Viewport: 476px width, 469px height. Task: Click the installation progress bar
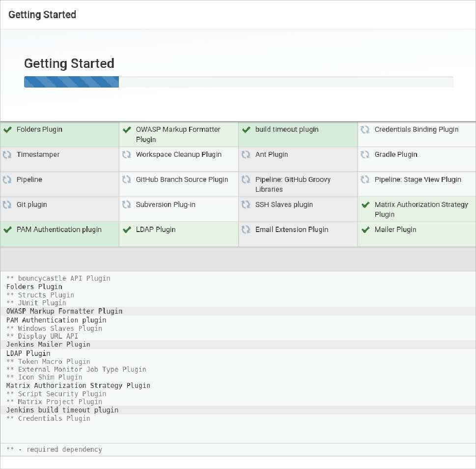[x=238, y=82]
